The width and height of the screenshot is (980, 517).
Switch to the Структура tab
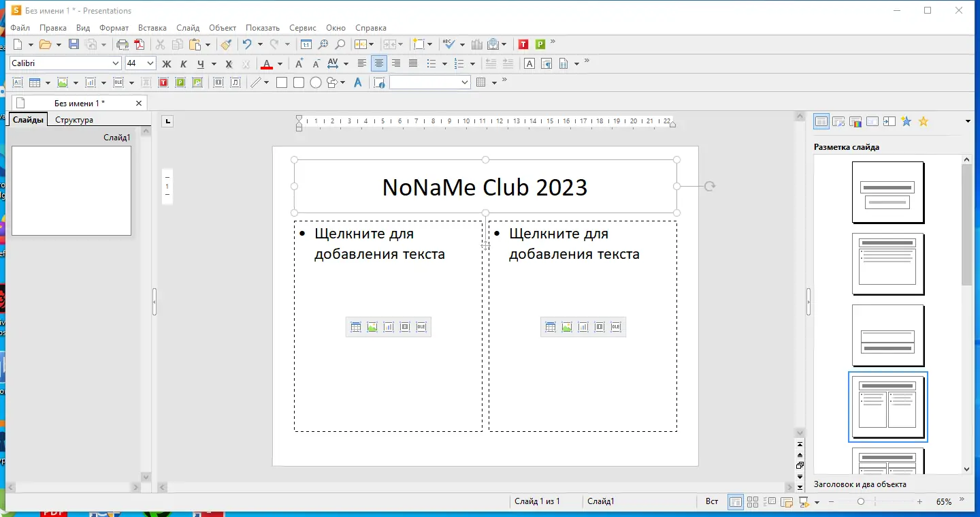point(74,120)
